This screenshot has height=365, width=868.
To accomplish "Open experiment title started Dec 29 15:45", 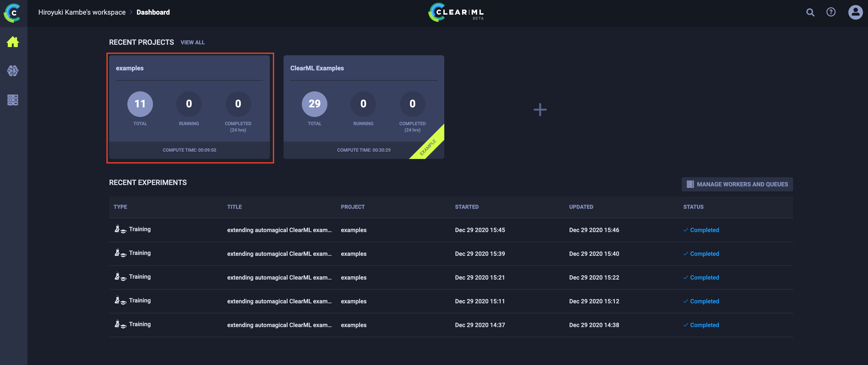I will click(279, 230).
